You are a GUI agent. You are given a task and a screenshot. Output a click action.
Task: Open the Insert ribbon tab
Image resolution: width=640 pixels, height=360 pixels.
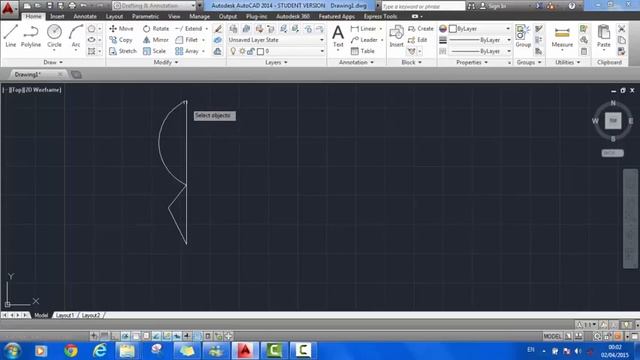click(57, 16)
